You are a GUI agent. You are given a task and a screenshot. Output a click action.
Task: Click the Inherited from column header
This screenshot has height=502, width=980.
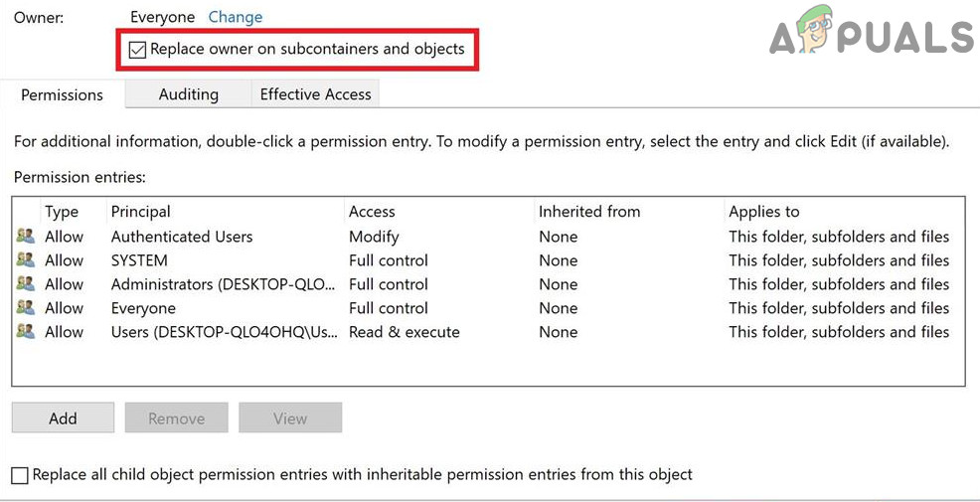coord(589,212)
